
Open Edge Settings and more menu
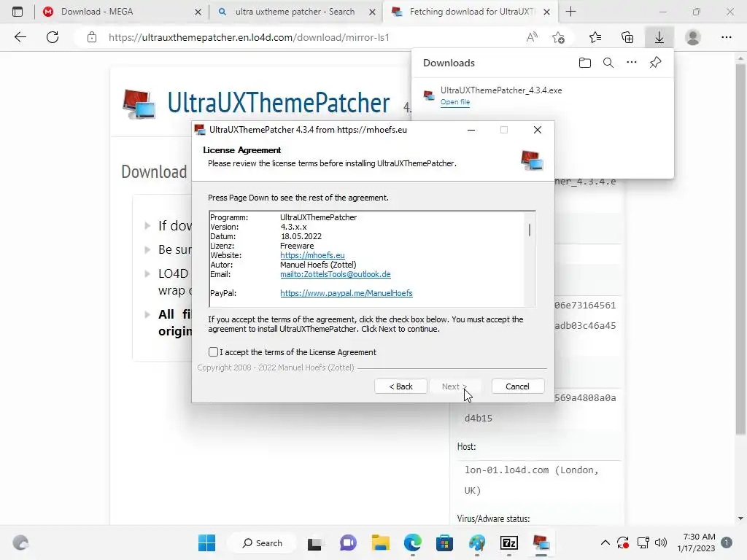pyautogui.click(x=726, y=37)
